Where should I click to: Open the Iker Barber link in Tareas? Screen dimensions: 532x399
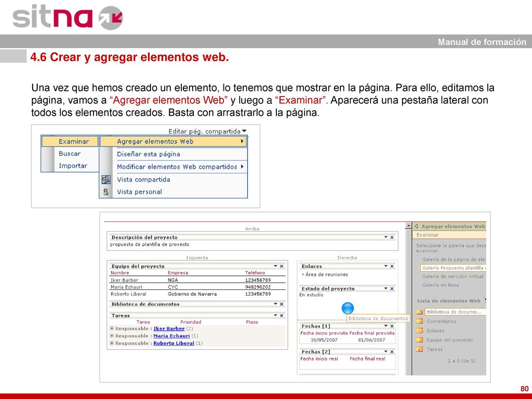[x=169, y=328]
